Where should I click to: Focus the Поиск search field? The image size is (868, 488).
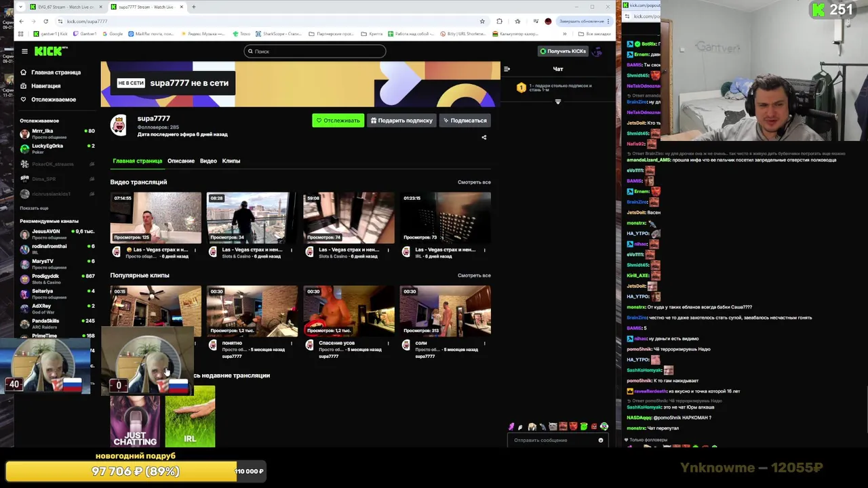[x=315, y=52]
